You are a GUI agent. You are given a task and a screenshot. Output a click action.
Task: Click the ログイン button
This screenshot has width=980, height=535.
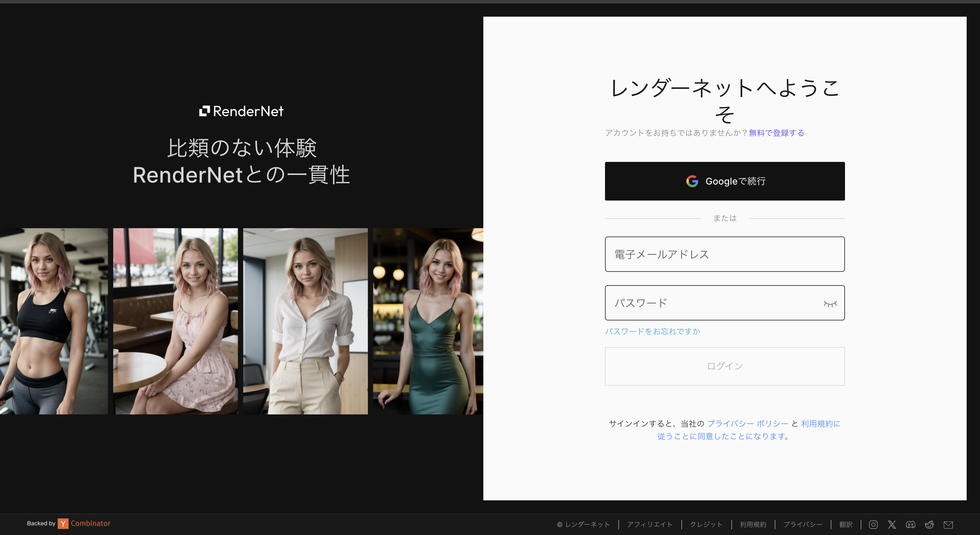tap(725, 366)
